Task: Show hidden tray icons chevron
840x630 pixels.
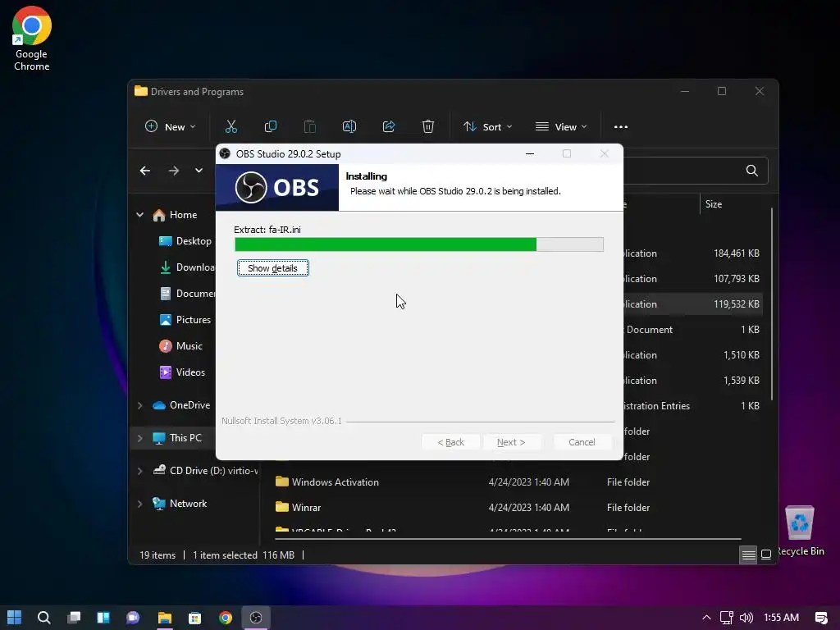Action: [x=706, y=618]
